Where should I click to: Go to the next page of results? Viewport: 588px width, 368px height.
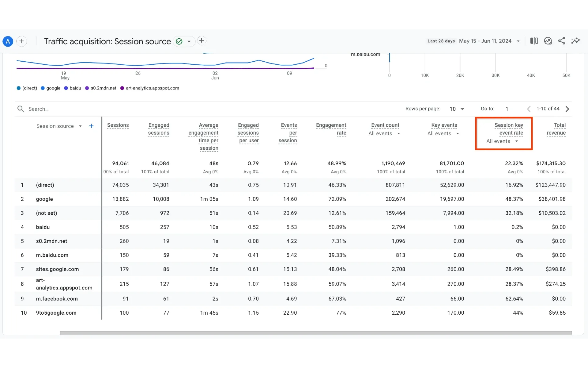pyautogui.click(x=567, y=109)
